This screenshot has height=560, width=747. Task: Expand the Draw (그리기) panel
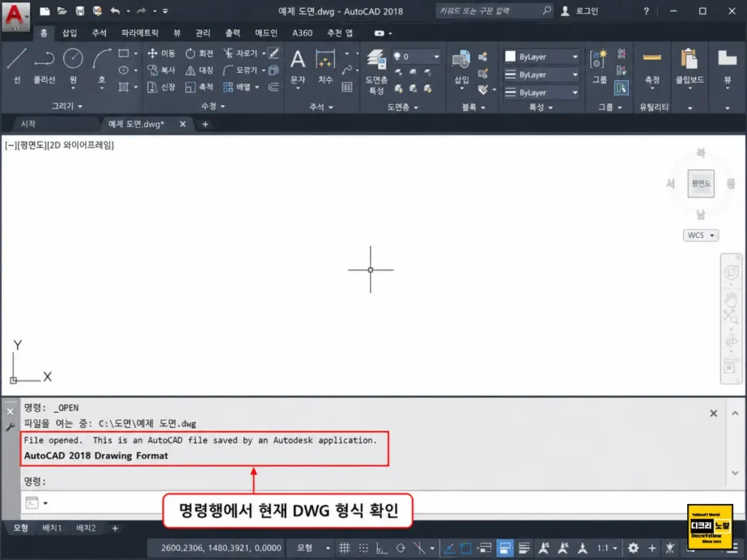[66, 106]
